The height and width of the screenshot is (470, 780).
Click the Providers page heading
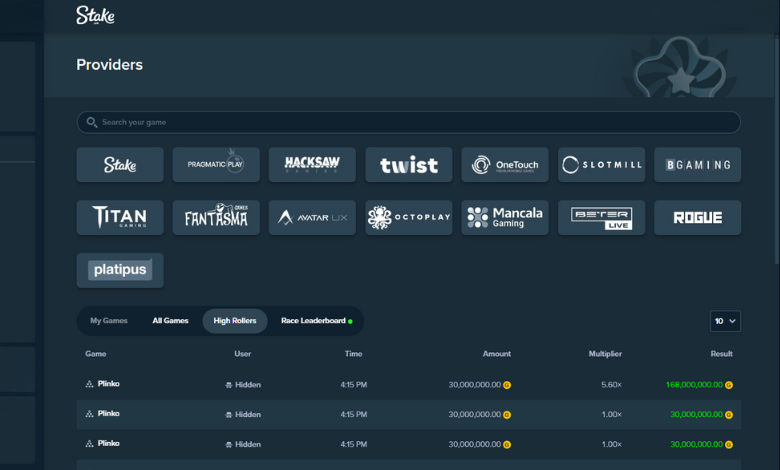109,65
